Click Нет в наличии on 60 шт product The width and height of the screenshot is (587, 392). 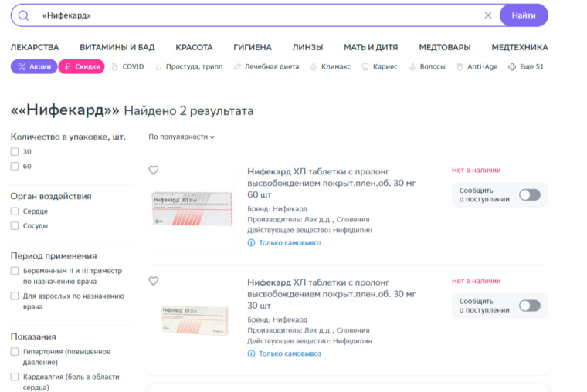coord(476,171)
